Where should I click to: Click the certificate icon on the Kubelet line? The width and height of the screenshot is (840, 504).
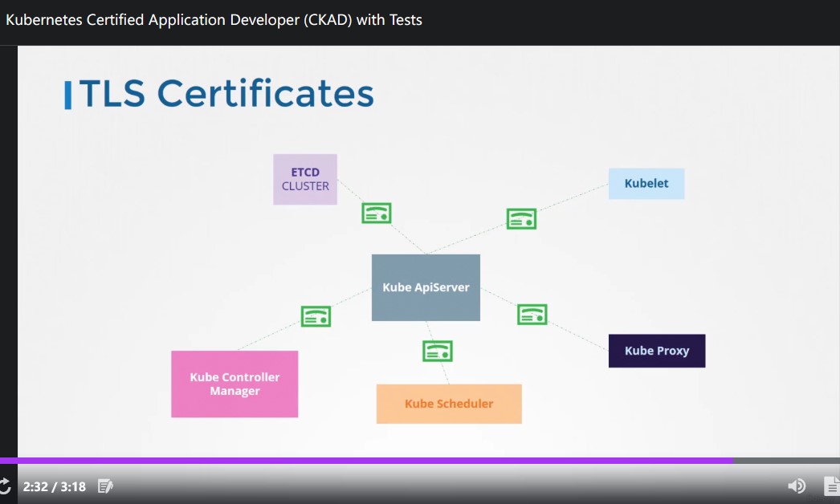521,218
